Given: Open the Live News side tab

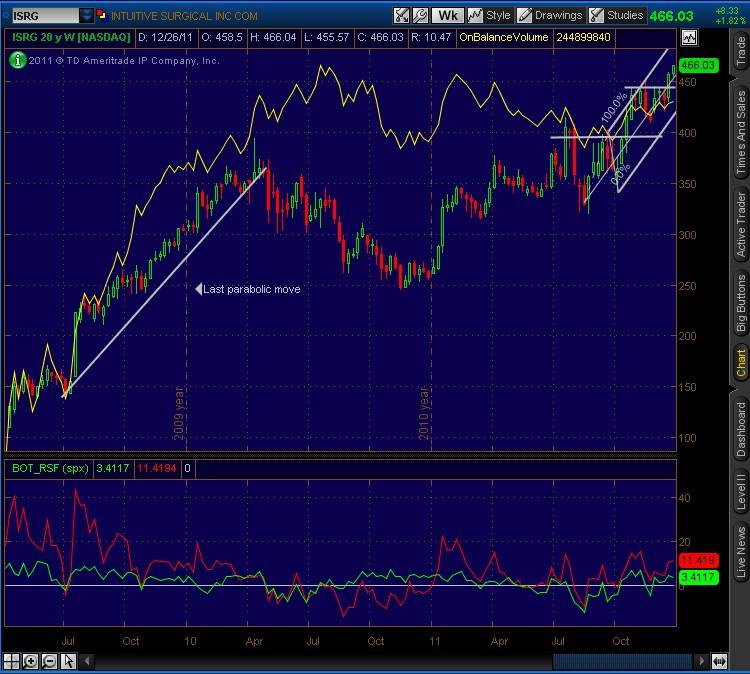Looking at the screenshot, I should (x=741, y=552).
